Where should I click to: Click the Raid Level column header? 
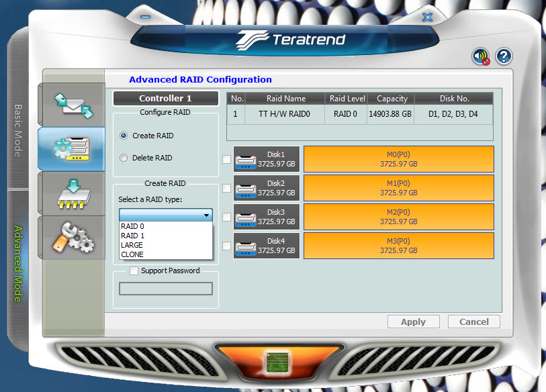click(347, 99)
